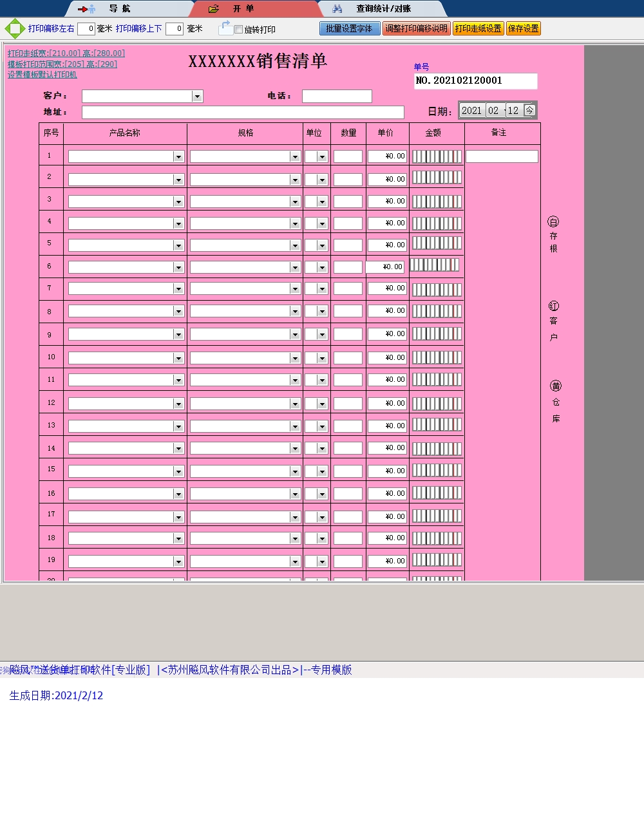Click the 批量设置字体 button
The height and width of the screenshot is (837, 644).
coord(350,28)
